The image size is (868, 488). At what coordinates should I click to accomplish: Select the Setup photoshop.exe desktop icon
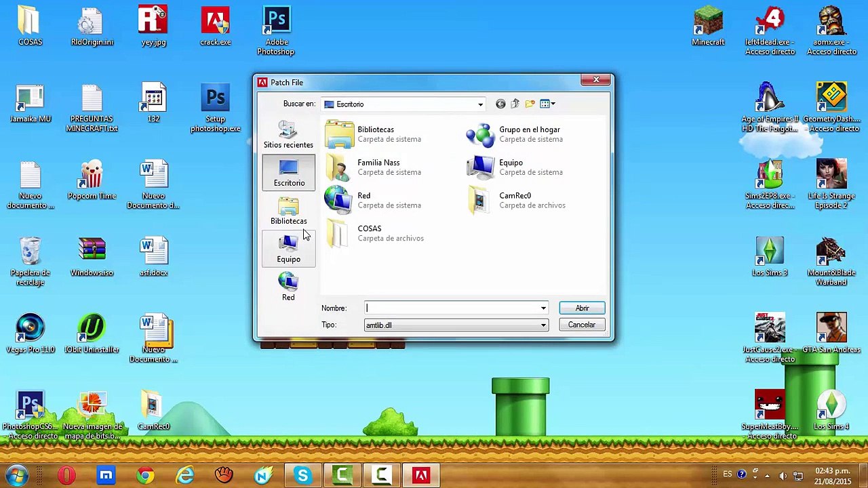(x=215, y=108)
